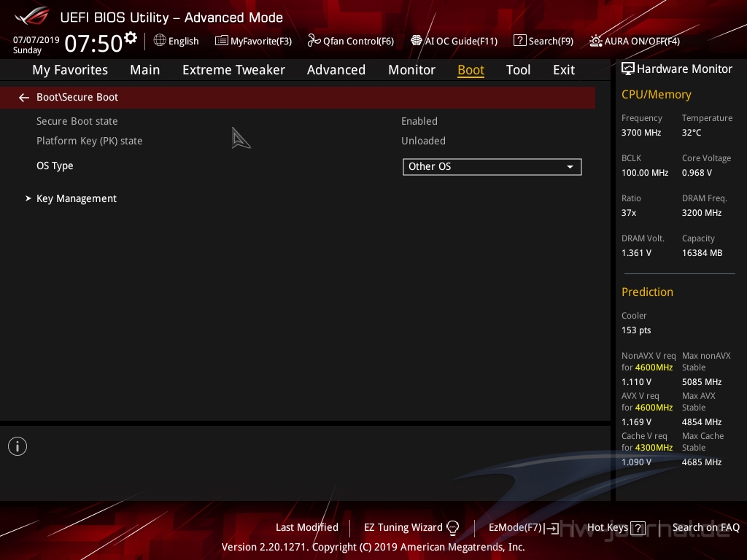Open the My Favorites tab

[x=70, y=70]
